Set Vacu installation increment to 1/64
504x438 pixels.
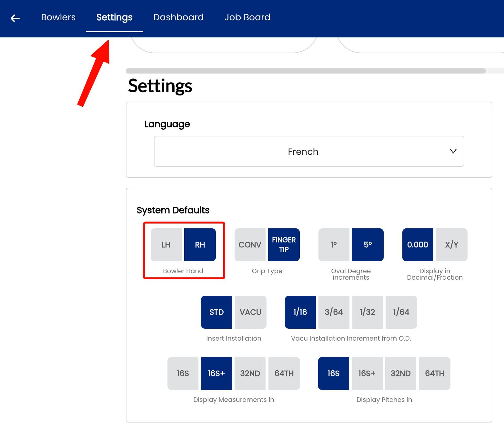(401, 312)
